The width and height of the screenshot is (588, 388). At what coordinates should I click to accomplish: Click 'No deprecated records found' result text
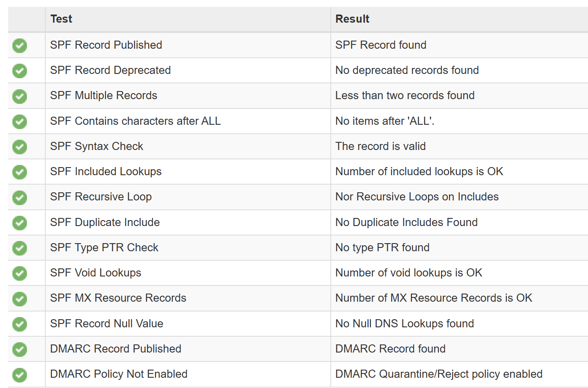[407, 70]
